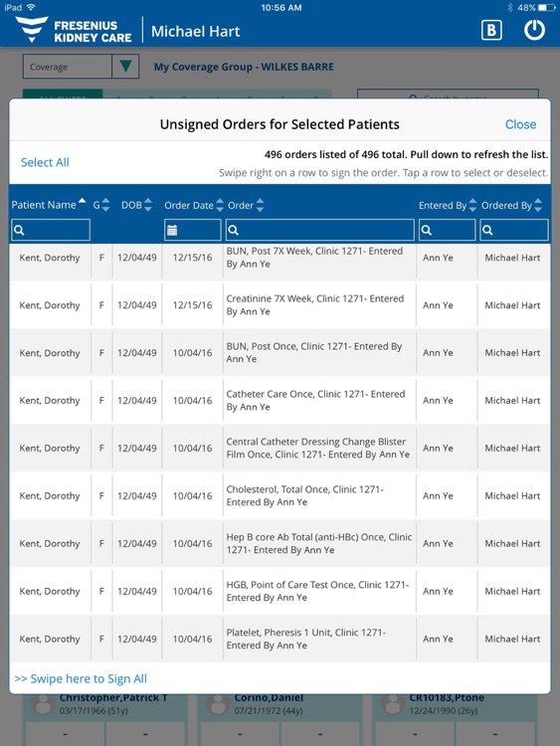Focus the Patient Name search field
The width and height of the screenshot is (560, 746).
tap(51, 231)
